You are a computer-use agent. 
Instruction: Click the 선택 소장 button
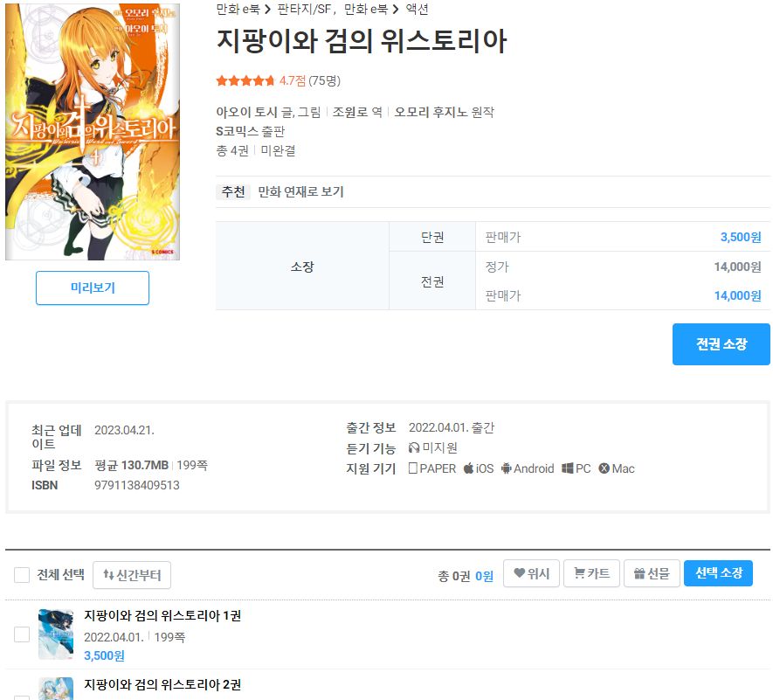(x=718, y=573)
